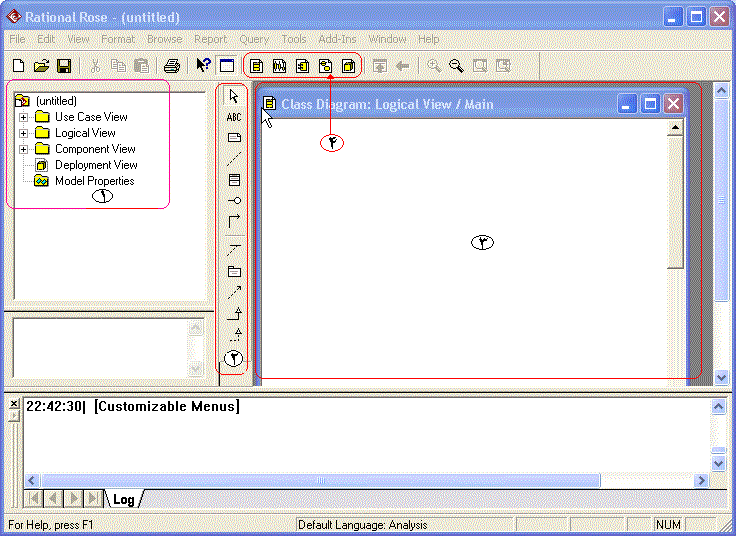
Task: Create a new model with New icon
Action: click(x=19, y=66)
